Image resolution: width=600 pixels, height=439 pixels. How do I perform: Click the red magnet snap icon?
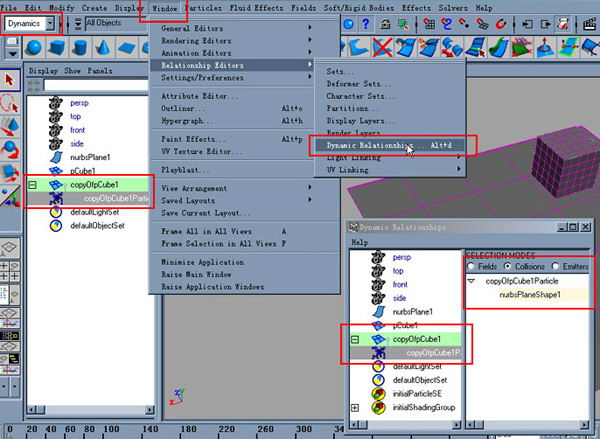(x=501, y=24)
